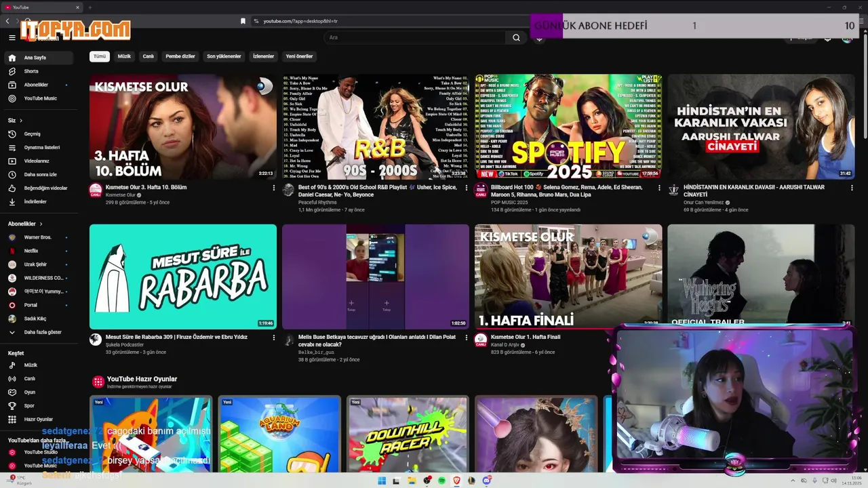868x488 pixels.
Task: Open the Şukela Podcaster channel link
Action: (125, 344)
